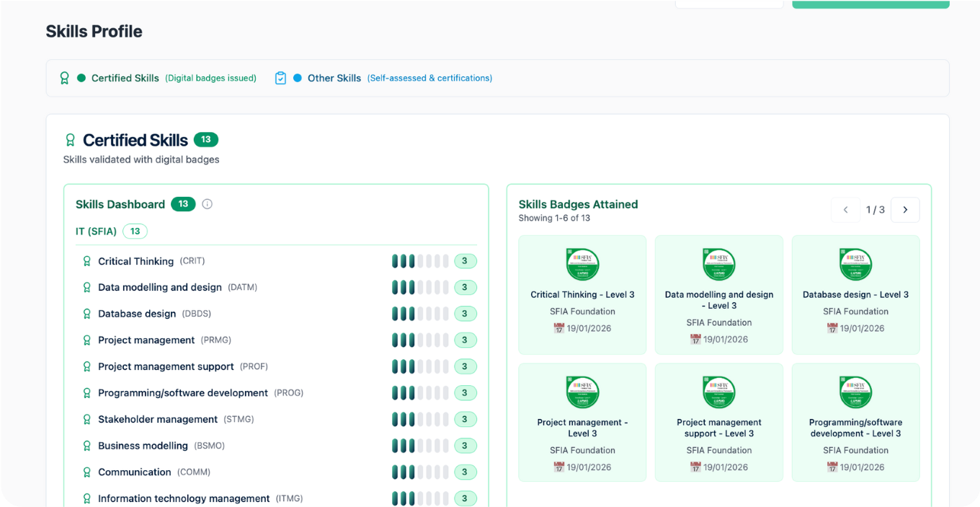Click the ribbon icon for Project management support
The width and height of the screenshot is (980, 507).
click(87, 366)
